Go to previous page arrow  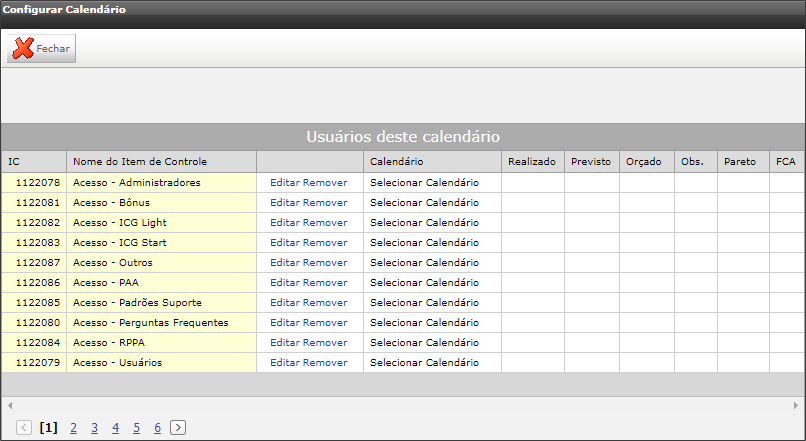[x=24, y=428]
